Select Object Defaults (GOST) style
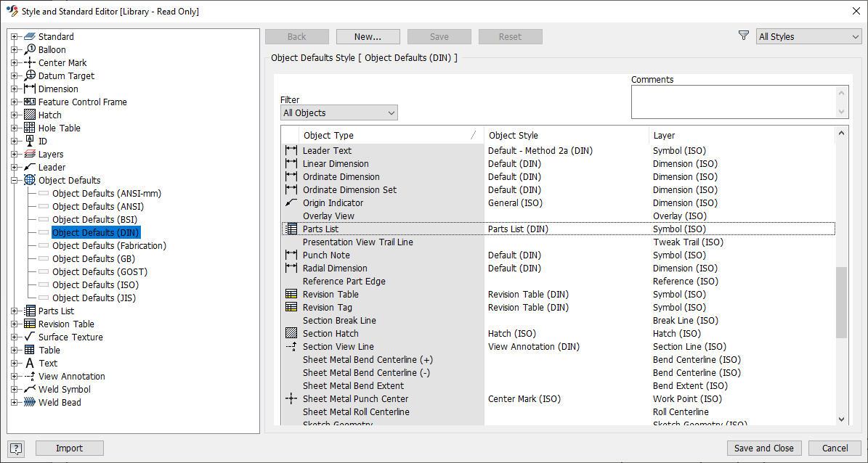The height and width of the screenshot is (463, 868). 100,272
